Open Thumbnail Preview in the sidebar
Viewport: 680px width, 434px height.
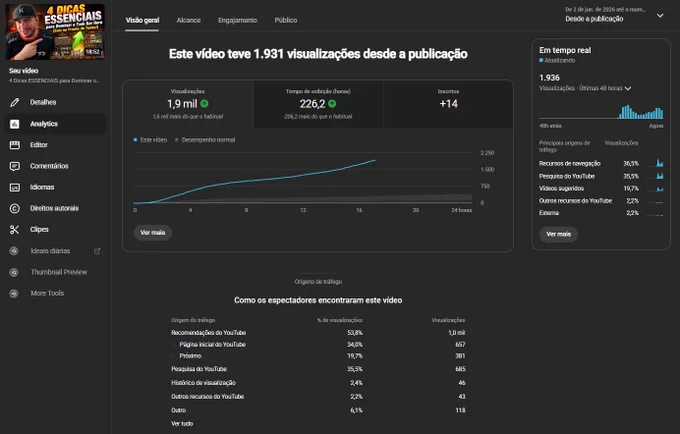(x=55, y=272)
